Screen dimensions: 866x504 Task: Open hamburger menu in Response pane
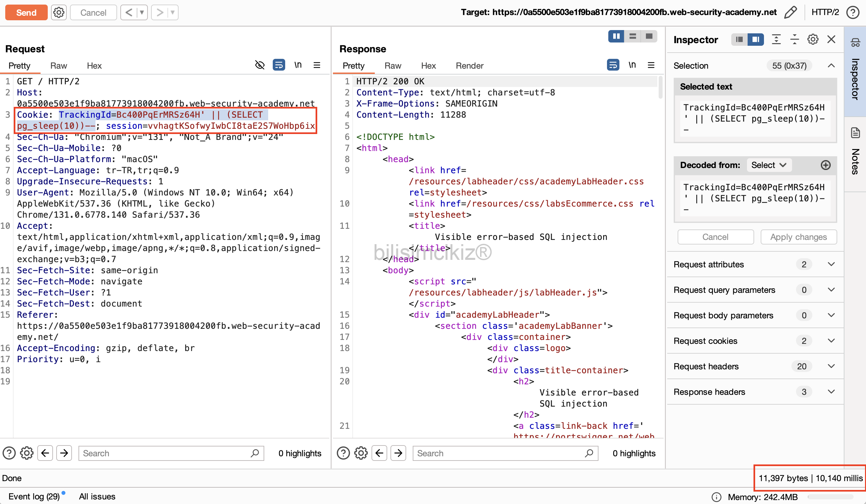point(651,65)
